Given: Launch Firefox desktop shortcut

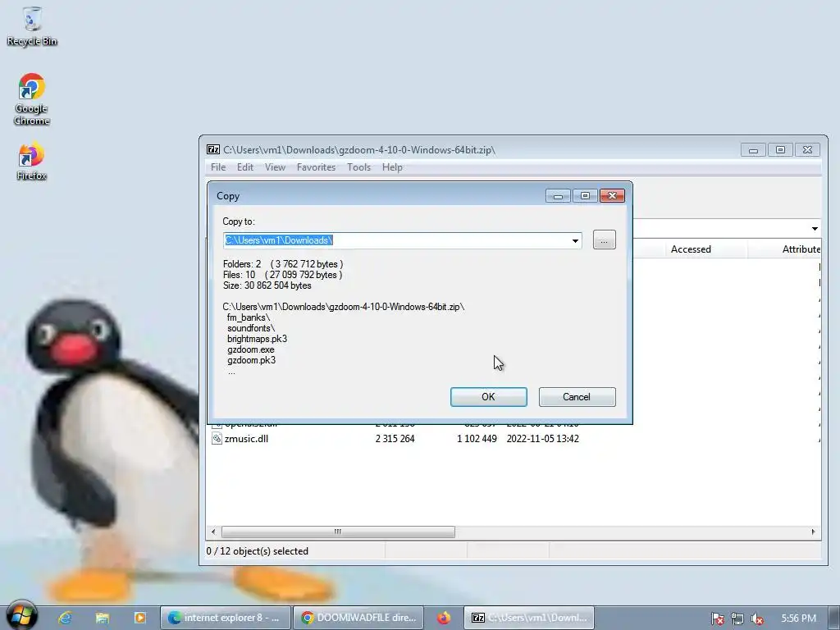Looking at the screenshot, I should (x=32, y=162).
